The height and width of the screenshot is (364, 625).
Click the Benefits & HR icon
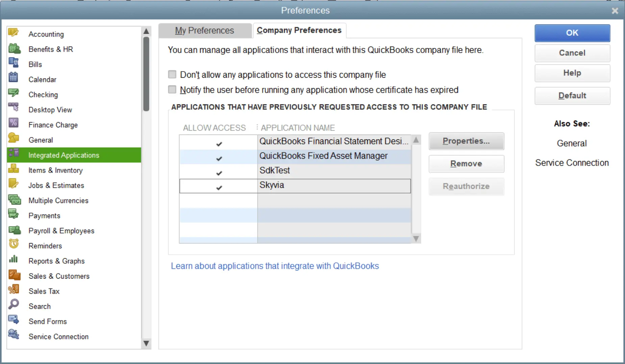click(14, 49)
